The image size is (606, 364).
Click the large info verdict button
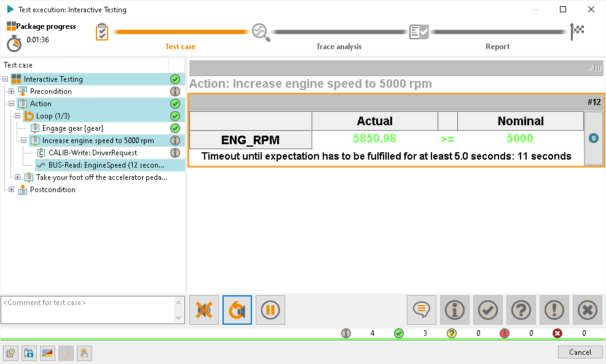(455, 310)
